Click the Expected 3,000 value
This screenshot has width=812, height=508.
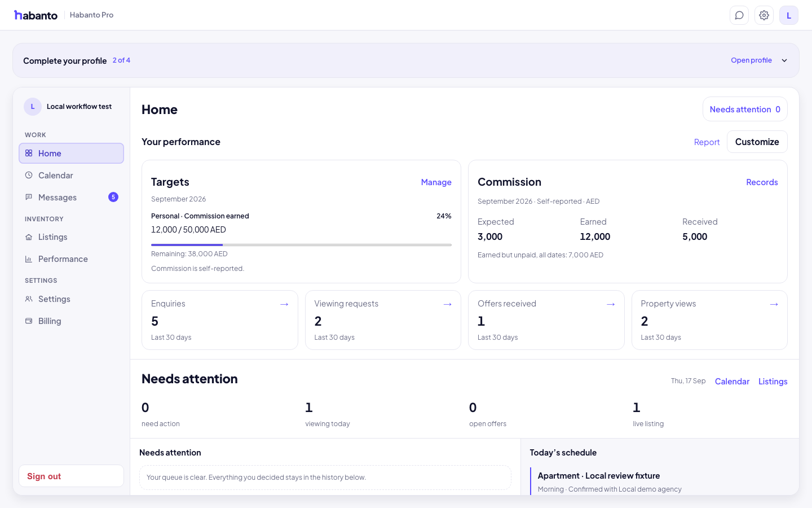tap(490, 237)
